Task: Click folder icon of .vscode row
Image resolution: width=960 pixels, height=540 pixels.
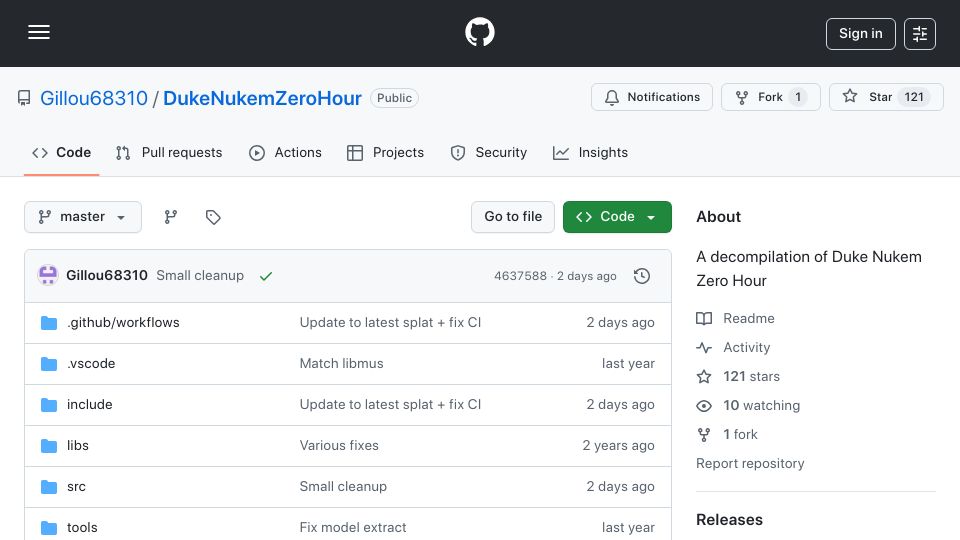Action: click(49, 364)
